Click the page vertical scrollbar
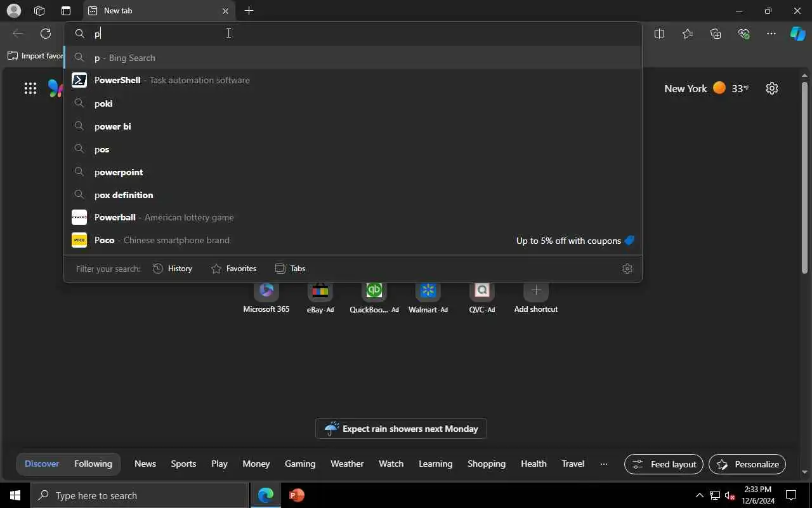 (x=805, y=178)
